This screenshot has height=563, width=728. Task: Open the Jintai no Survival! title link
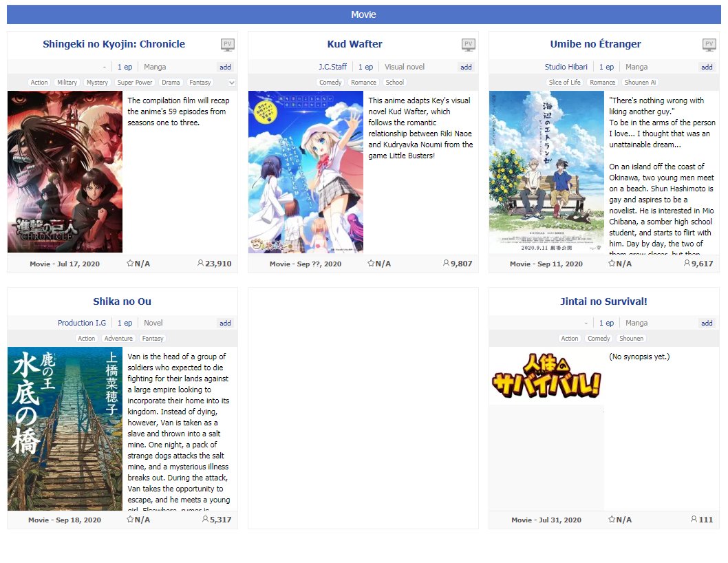tap(603, 301)
